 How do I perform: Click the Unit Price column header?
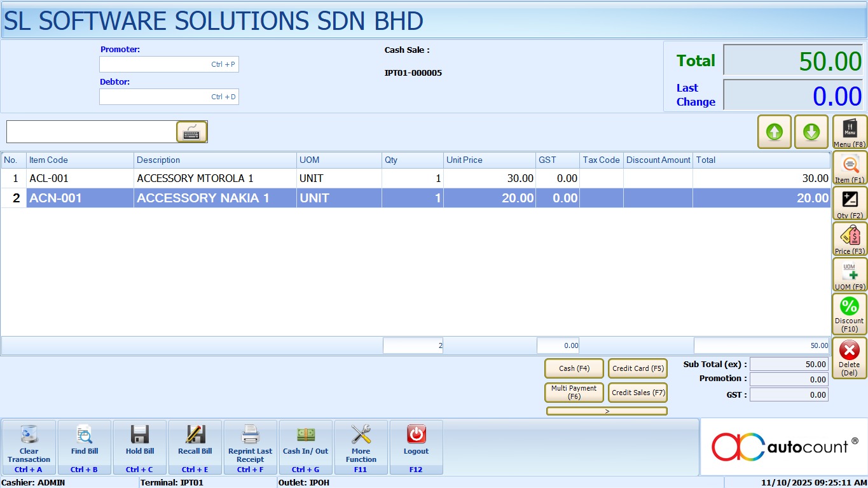tap(489, 160)
